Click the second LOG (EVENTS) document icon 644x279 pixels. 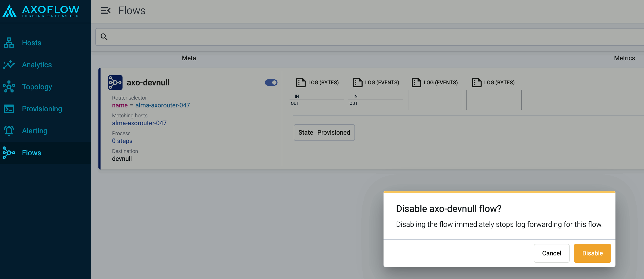pyautogui.click(x=416, y=83)
